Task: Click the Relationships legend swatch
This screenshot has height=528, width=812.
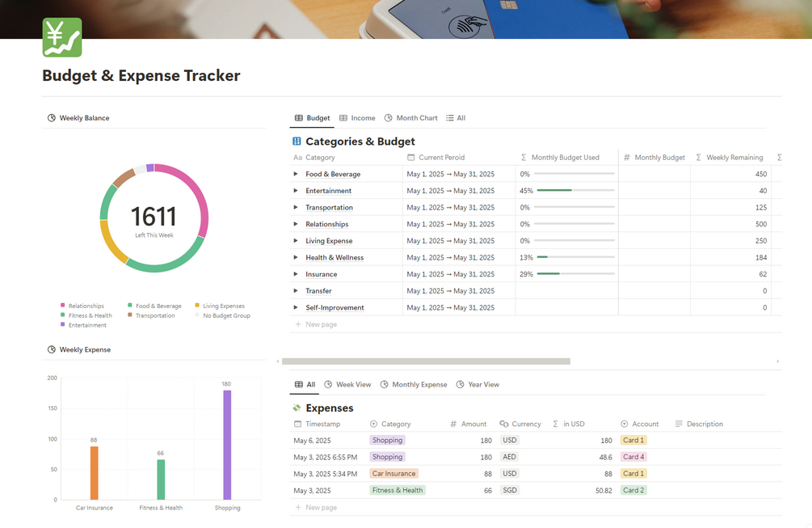Action: click(x=63, y=305)
